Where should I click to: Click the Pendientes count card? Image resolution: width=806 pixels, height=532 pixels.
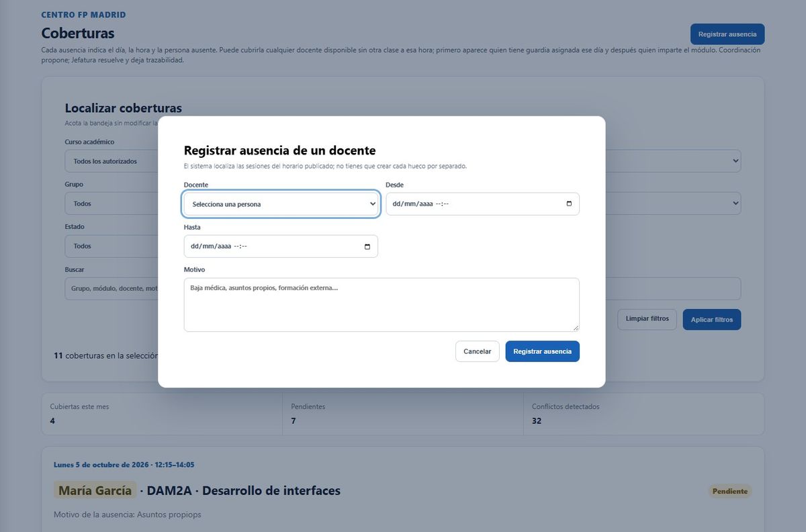(x=403, y=414)
